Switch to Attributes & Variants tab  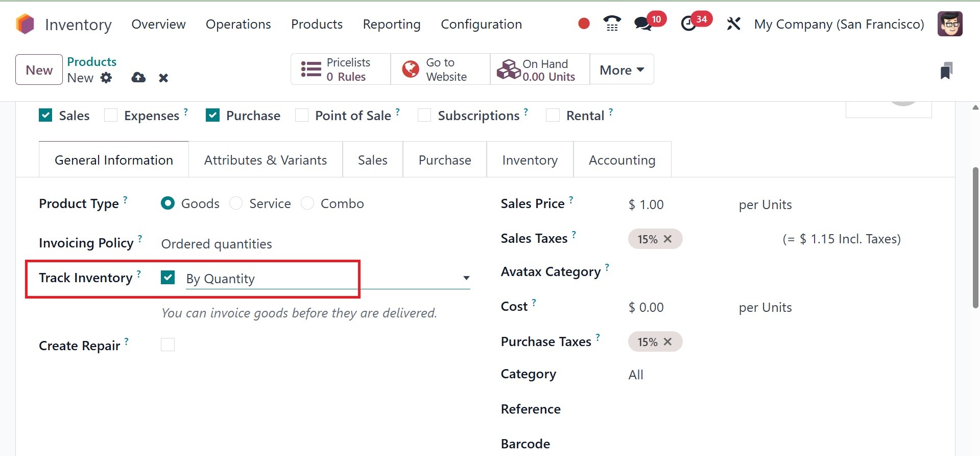[265, 160]
